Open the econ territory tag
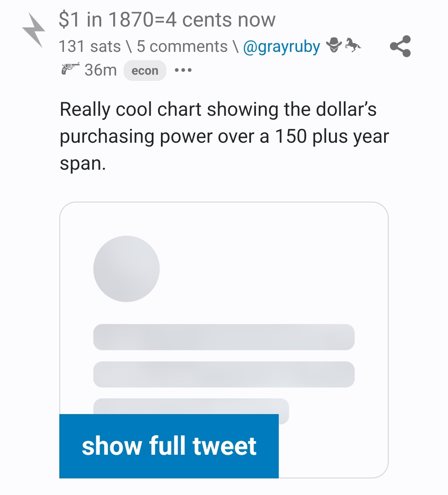The height and width of the screenshot is (495, 448). (x=145, y=71)
